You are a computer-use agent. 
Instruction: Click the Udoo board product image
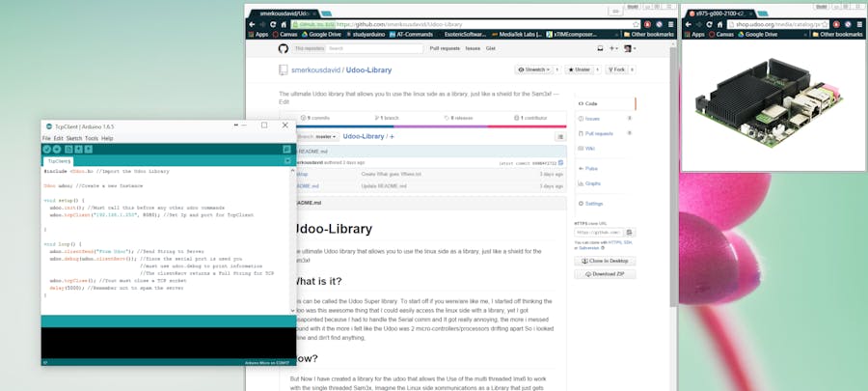click(x=770, y=103)
